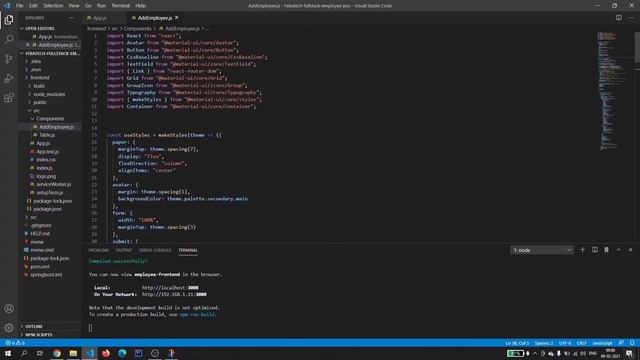
Task: Open Windows Action Center notifications
Action: 629,353
